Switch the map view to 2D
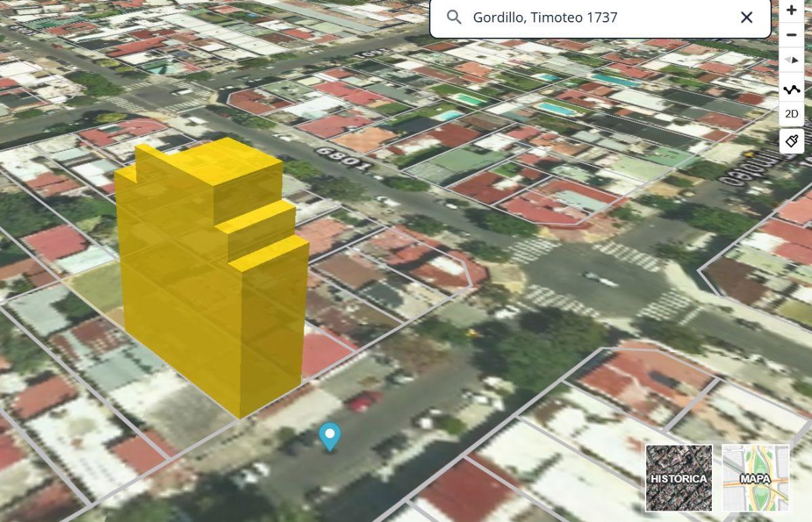812x522 pixels. [x=792, y=114]
